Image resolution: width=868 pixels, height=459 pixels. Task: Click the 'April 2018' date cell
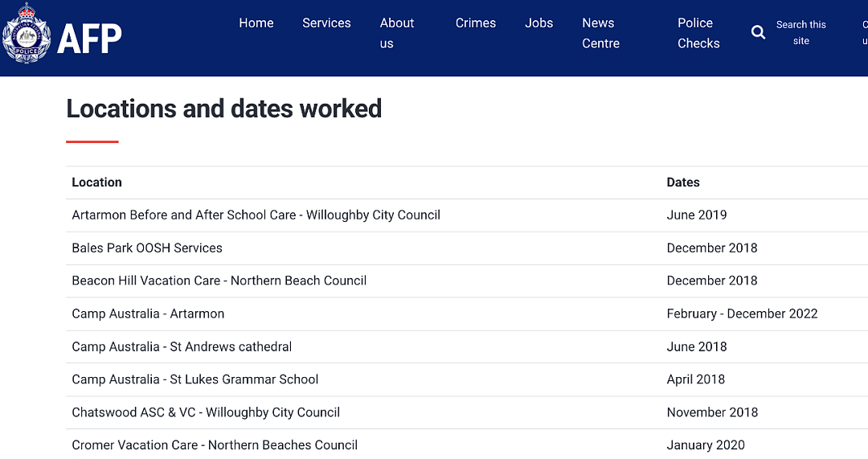(696, 379)
